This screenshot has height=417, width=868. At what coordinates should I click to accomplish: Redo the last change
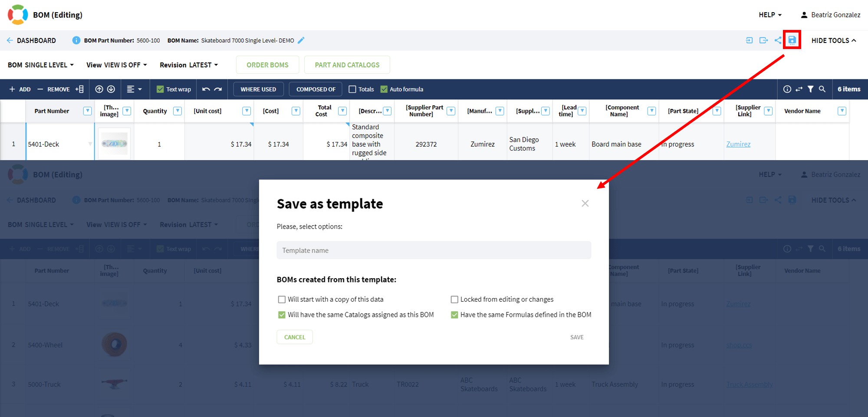pos(218,89)
